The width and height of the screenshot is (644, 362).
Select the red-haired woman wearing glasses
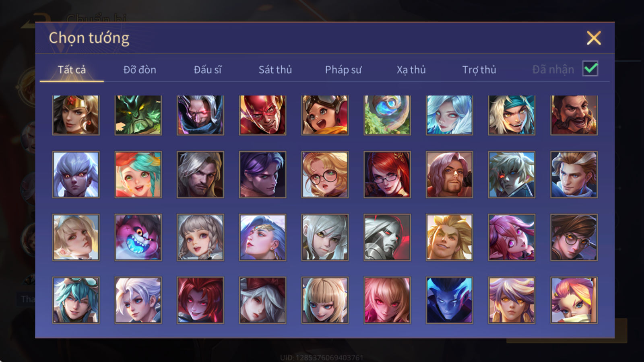coord(387,175)
